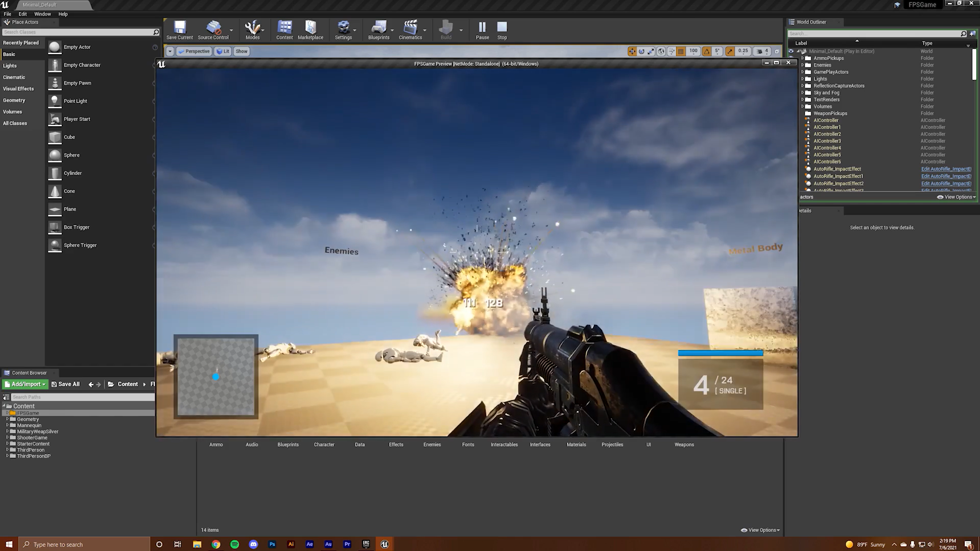980x551 pixels.
Task: Toggle rotation snapping angle icon
Action: 707,51
